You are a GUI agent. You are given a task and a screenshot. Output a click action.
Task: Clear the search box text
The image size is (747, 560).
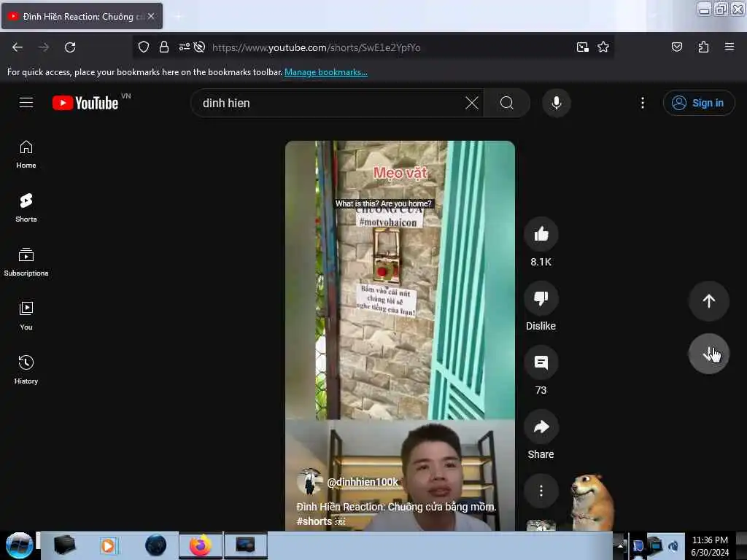471,103
